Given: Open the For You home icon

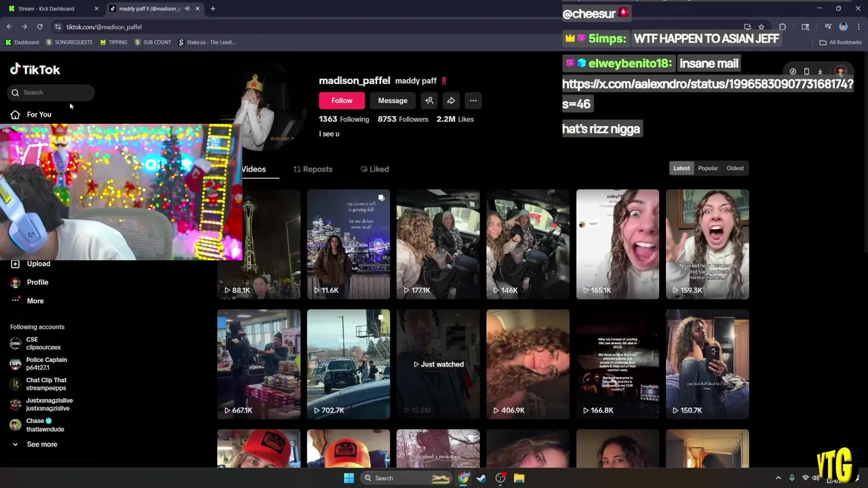Looking at the screenshot, I should pyautogui.click(x=15, y=115).
